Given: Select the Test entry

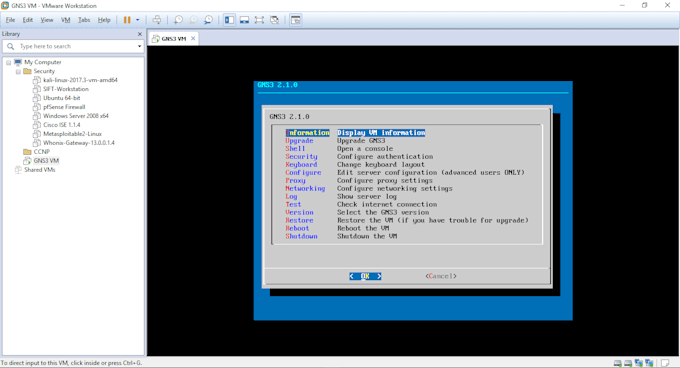Looking at the screenshot, I should pyautogui.click(x=293, y=204).
